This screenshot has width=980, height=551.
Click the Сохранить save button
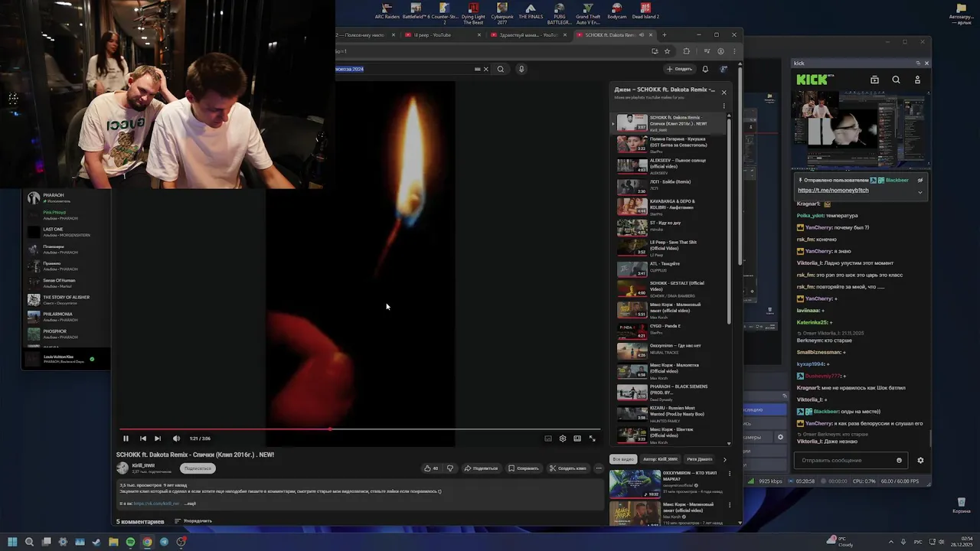524,468
